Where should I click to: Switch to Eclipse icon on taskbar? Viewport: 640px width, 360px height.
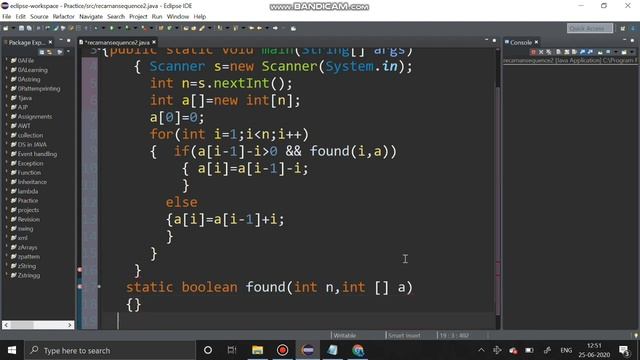[308, 350]
